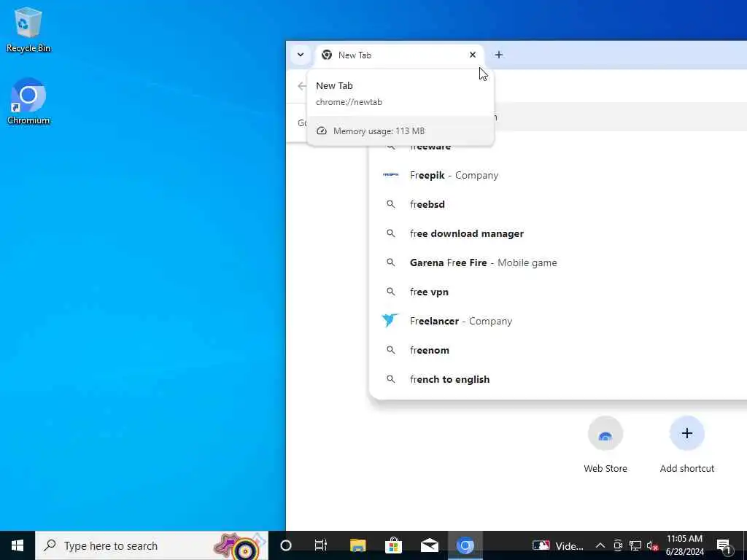747x560 pixels.
Task: Click chrome://newtab URL in hover card
Action: coord(349,102)
